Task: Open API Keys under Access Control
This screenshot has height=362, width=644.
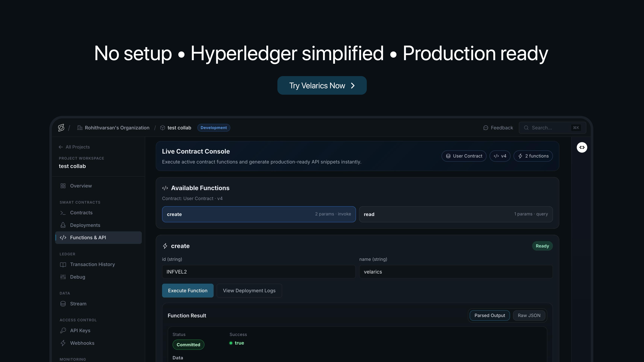Action: click(80, 330)
